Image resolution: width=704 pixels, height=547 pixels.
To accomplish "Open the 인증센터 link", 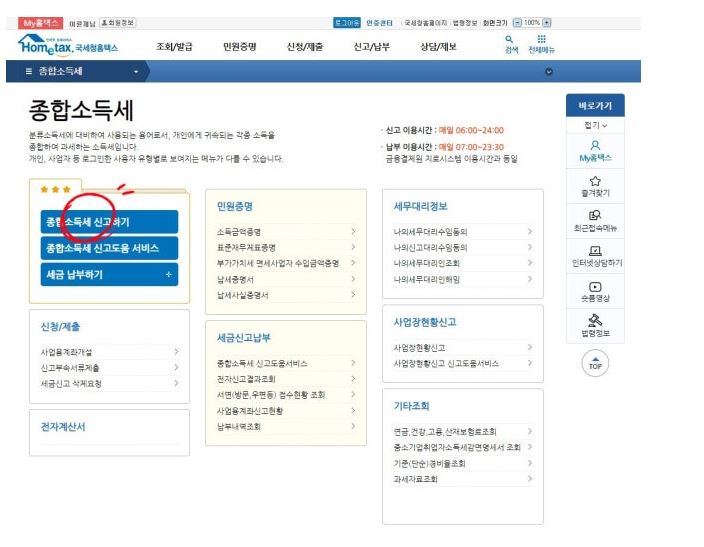I will click(379, 22).
